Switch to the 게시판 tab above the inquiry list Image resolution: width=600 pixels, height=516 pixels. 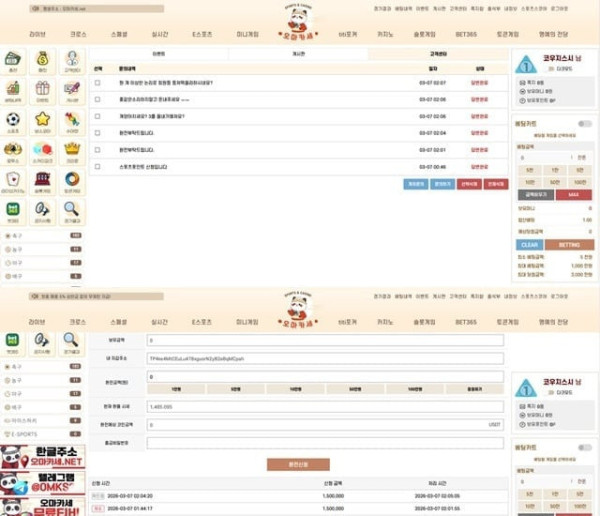(x=298, y=54)
